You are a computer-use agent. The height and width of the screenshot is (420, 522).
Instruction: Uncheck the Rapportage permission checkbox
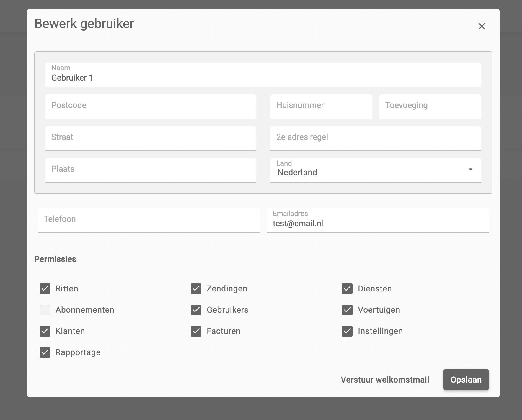[45, 352]
